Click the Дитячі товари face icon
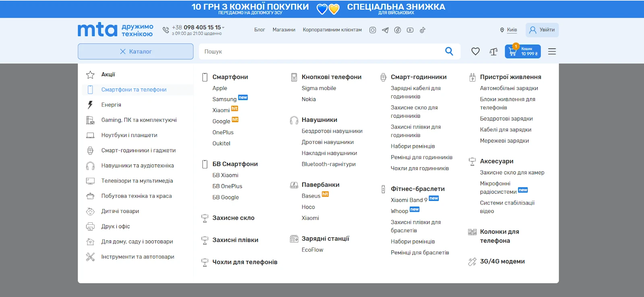Viewport: 644px width, 297px height. pos(90,211)
